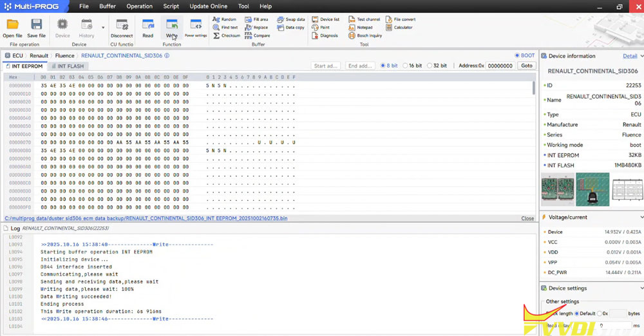The image size is (644, 336).
Task: Collapse the Device settings section
Action: (x=545, y=288)
